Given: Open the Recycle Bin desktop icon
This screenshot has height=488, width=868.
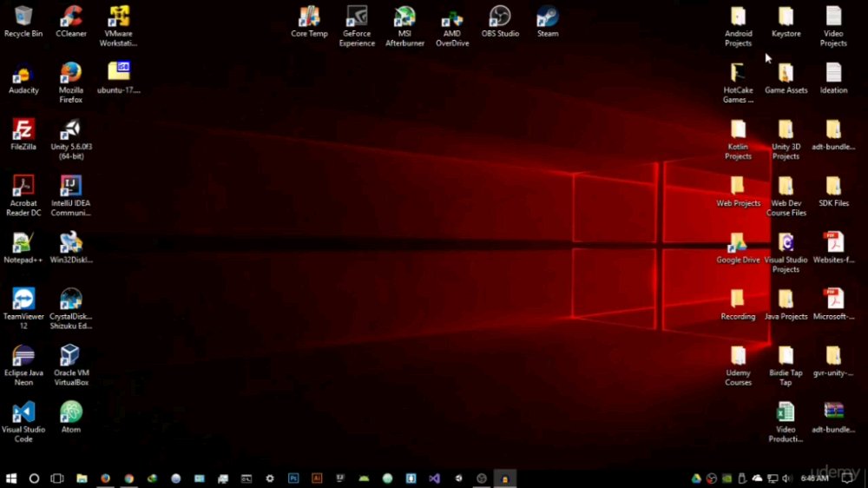Looking at the screenshot, I should click(x=23, y=22).
